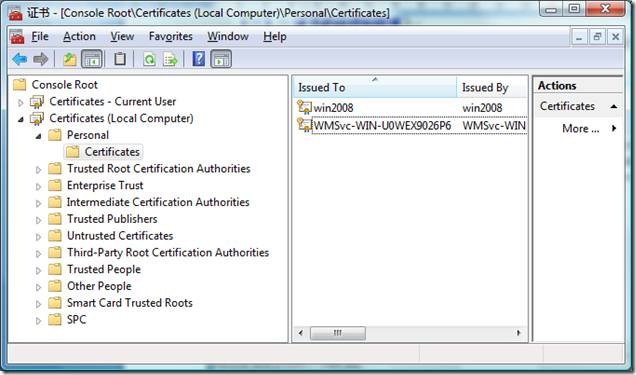
Task: Expand Certificates - Current User node
Action: pos(21,103)
